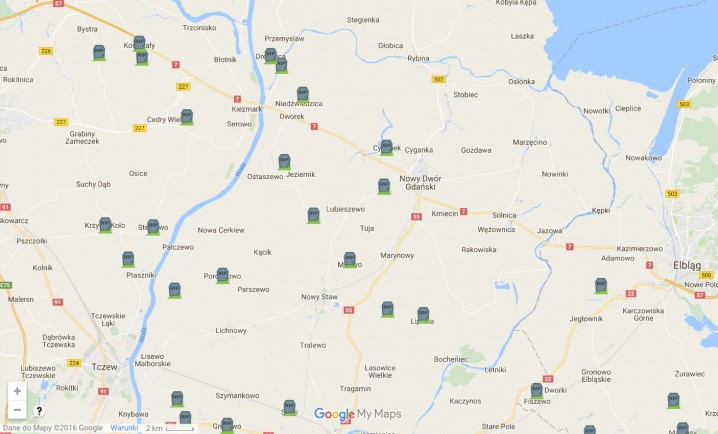This screenshot has width=718, height=434.
Task: Select the tombstone marker near Jeziernik
Action: 284,162
